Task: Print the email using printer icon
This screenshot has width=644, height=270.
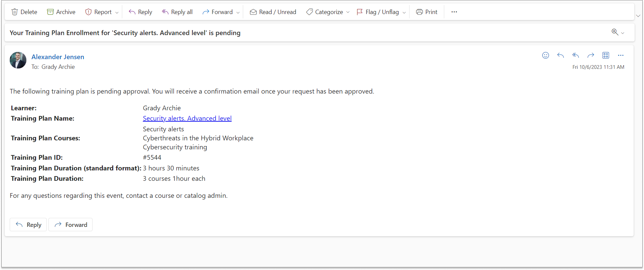Action: (420, 12)
